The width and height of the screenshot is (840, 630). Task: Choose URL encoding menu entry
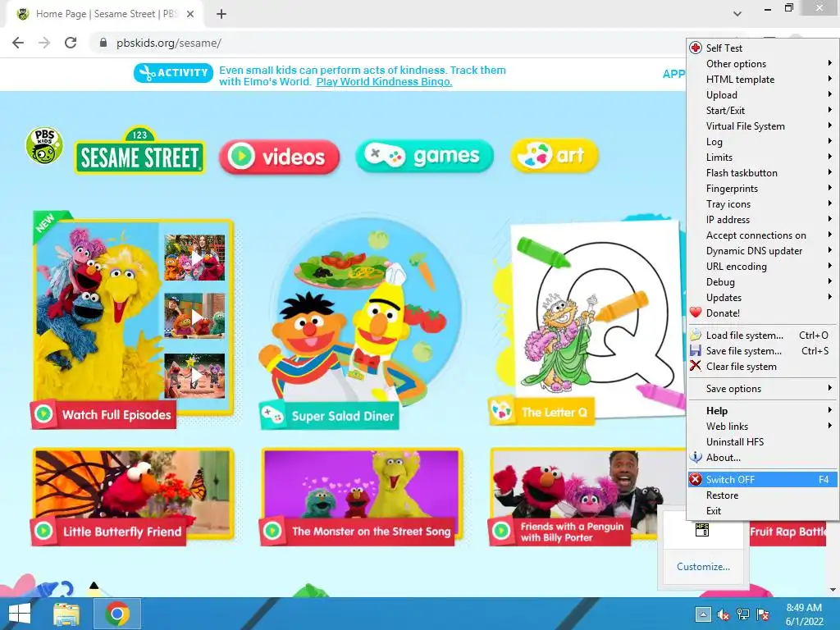(762, 267)
